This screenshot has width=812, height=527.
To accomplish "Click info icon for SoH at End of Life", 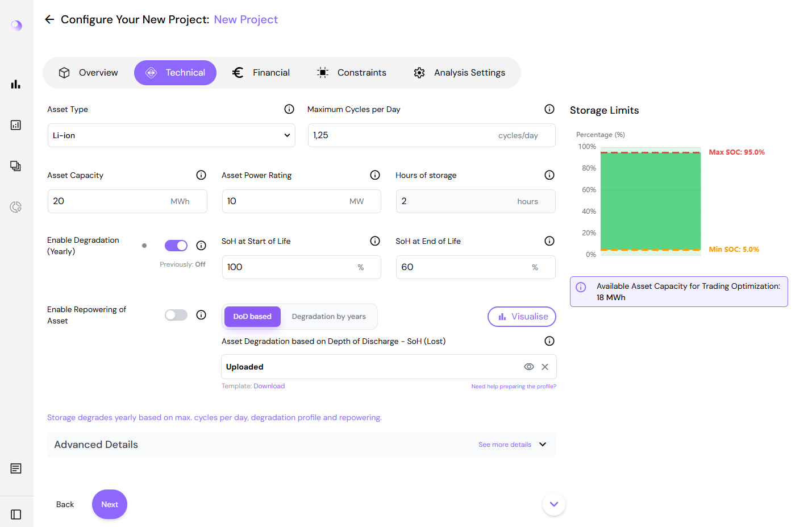I will pos(549,241).
